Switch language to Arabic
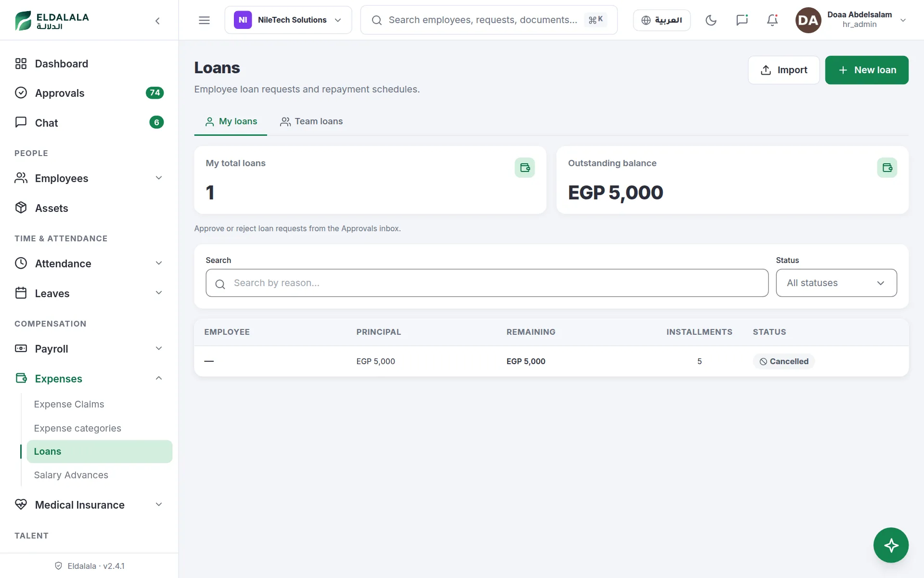Viewport: 924px width, 578px height. point(662,20)
